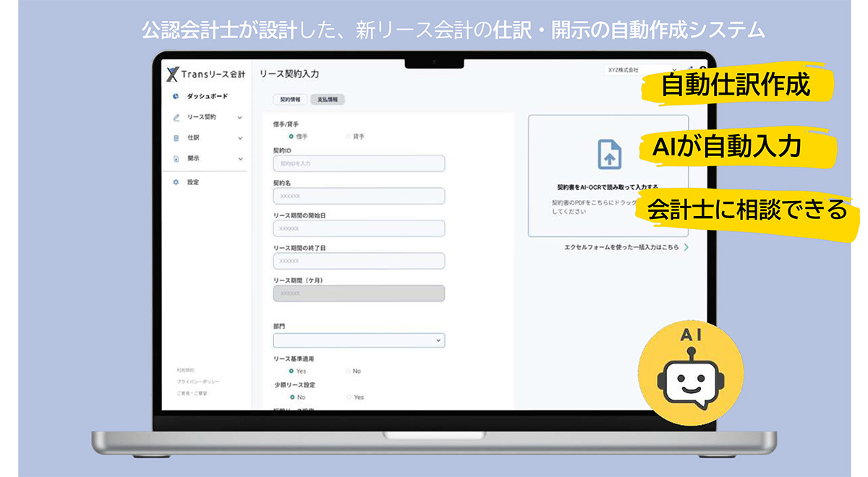Click the リース期間の終了日 field
The height and width of the screenshot is (477, 868).
pyautogui.click(x=359, y=261)
